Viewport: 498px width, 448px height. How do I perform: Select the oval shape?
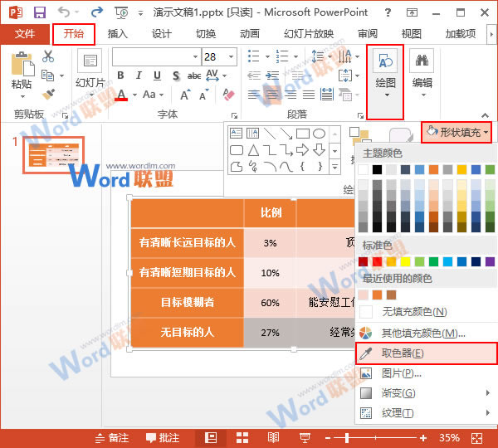(x=319, y=134)
